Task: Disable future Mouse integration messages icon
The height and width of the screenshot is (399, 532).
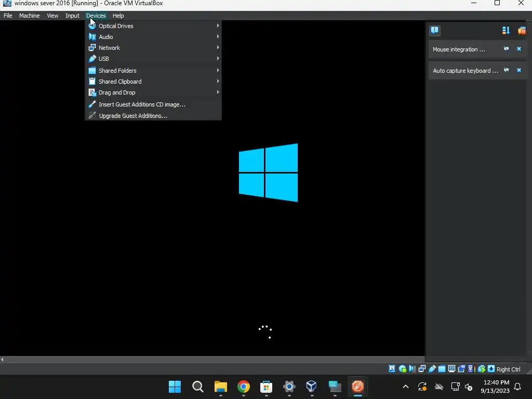Action: click(506, 49)
